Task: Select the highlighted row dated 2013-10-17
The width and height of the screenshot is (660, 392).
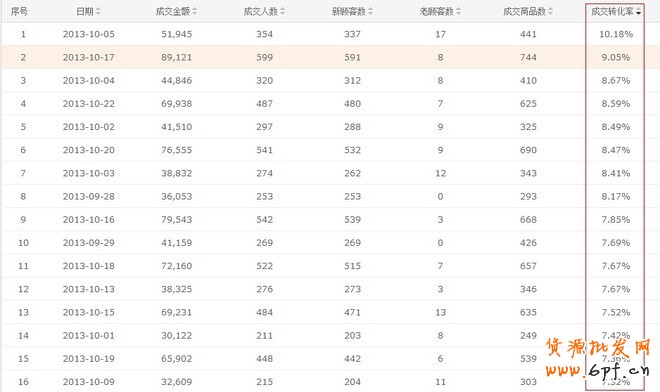Action: (x=330, y=57)
